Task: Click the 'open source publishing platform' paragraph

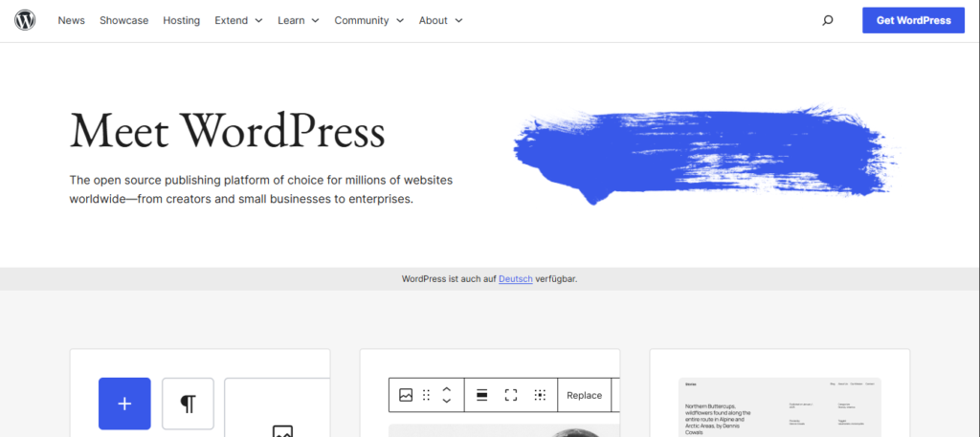Action: coord(261,189)
